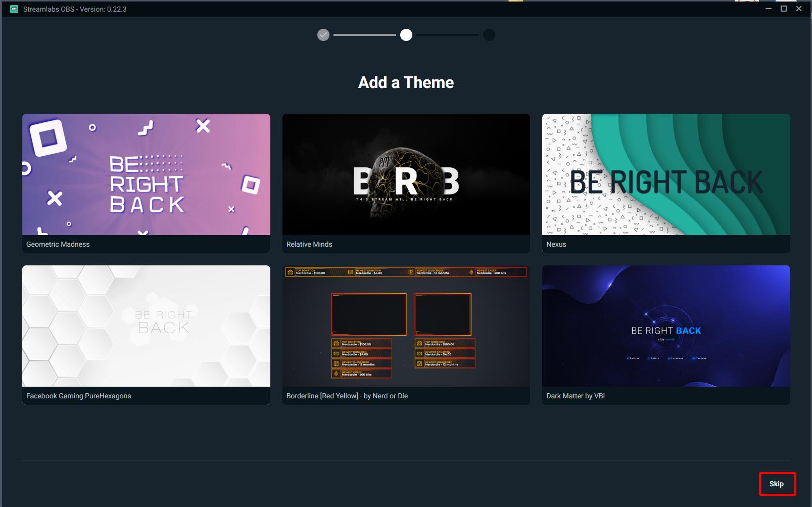Click the "Nexus" theme name label
This screenshot has height=507, width=812.
[556, 244]
